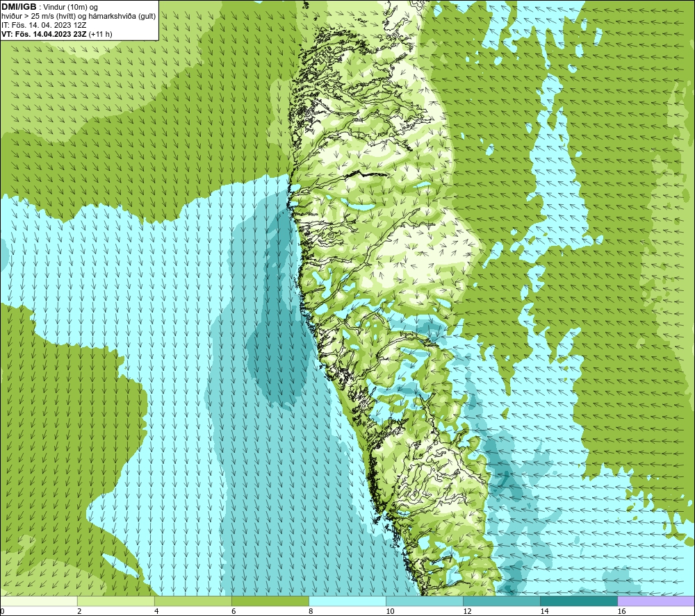Click the 0–2 m/s pale legend swatch
Image resolution: width=695 pixels, height=616 pixels.
(x=39, y=601)
